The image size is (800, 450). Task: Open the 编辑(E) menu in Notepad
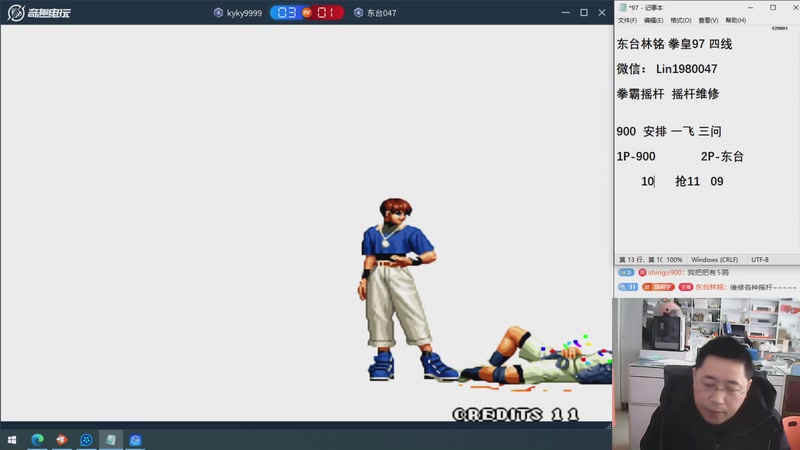click(x=654, y=20)
